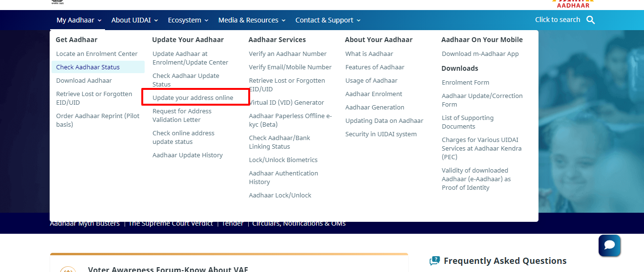Select Validity of downloaded Aadhaar as Proof of Identity

click(476, 179)
